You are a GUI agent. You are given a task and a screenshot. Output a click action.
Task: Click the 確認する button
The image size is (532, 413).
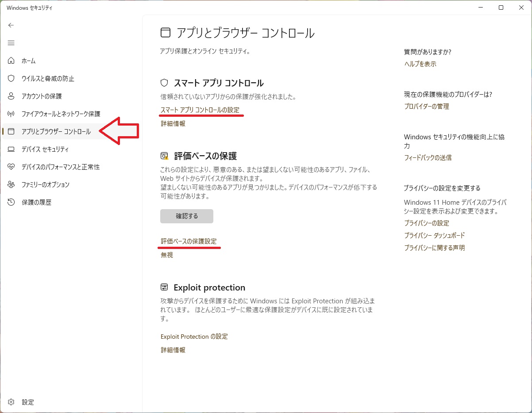pos(187,216)
